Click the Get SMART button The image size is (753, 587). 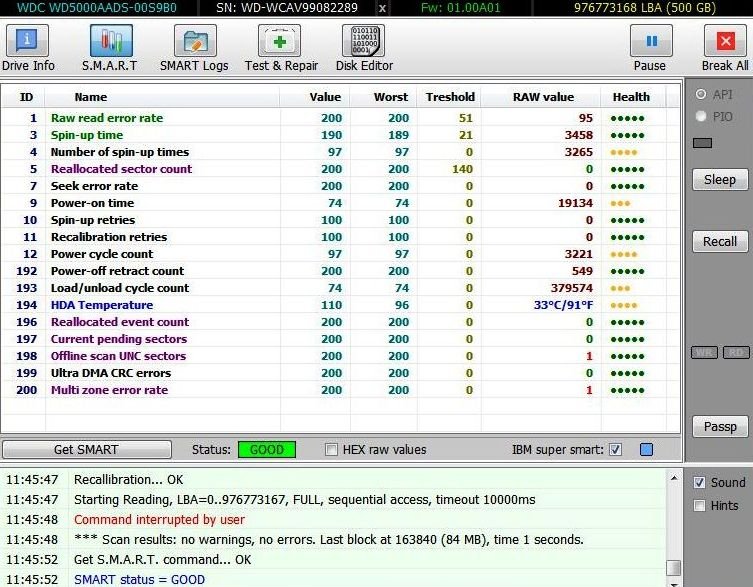tap(86, 450)
